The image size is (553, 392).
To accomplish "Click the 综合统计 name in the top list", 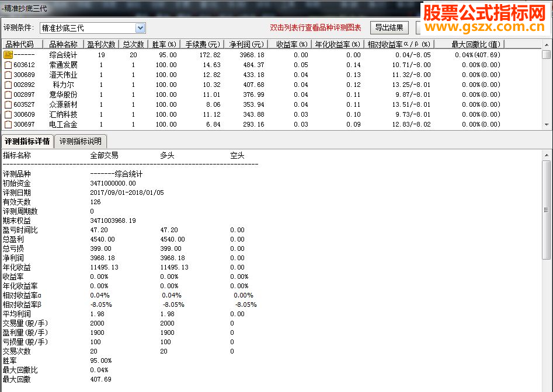I will click(x=63, y=55).
